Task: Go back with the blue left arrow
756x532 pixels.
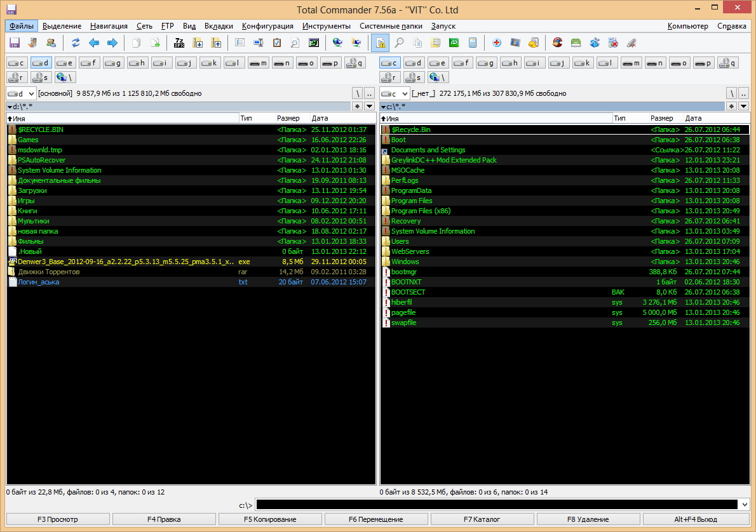Action: click(x=94, y=43)
